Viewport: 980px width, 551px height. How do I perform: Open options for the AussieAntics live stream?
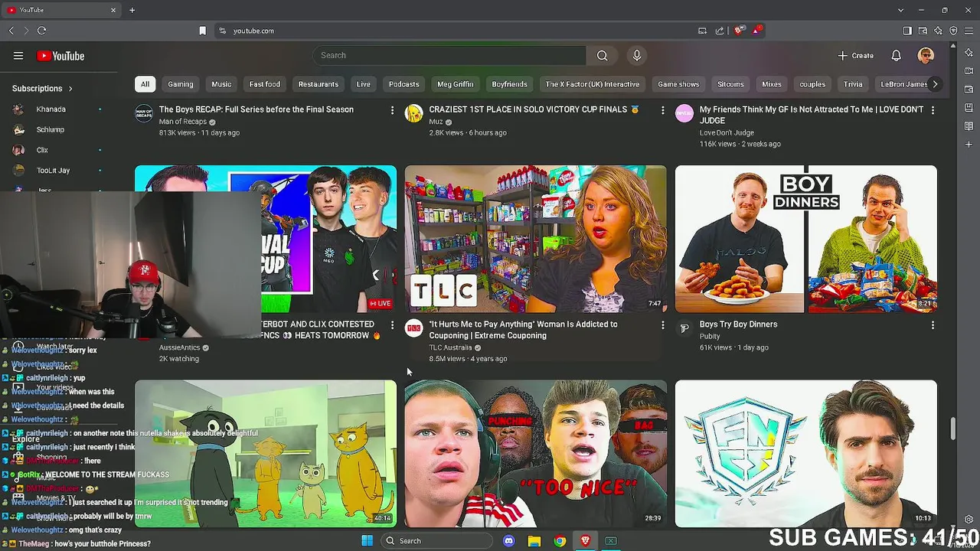point(392,325)
